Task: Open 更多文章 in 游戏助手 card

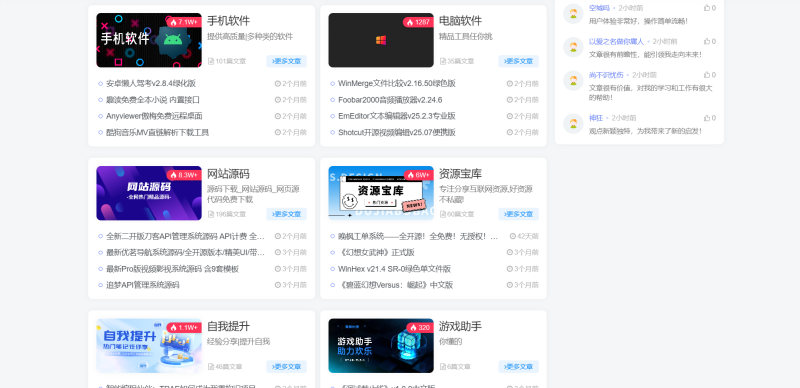Action: tap(518, 367)
